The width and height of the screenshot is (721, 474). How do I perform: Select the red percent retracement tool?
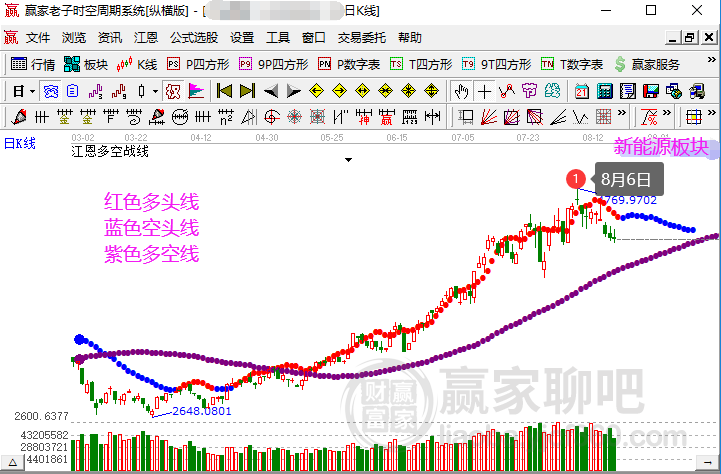pyautogui.click(x=649, y=117)
